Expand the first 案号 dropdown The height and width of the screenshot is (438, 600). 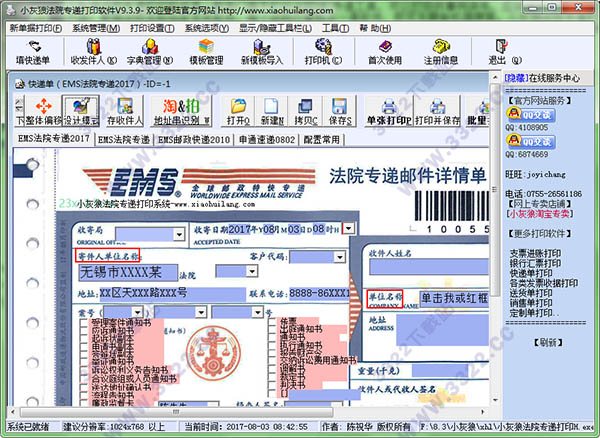click(x=138, y=312)
